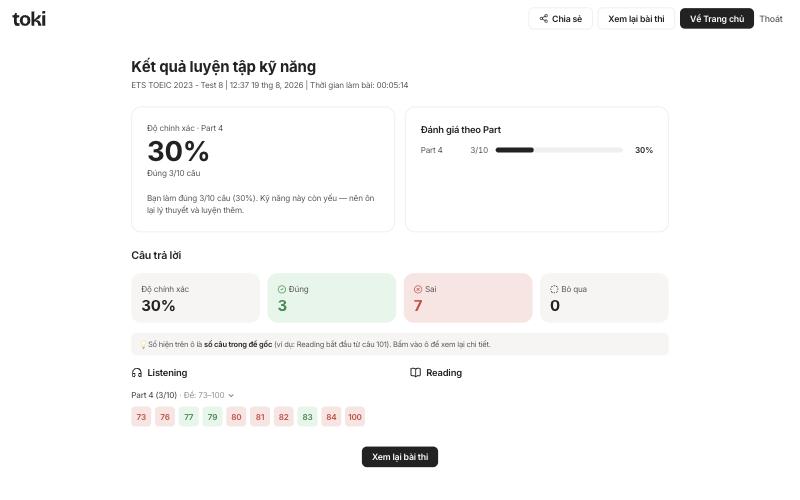Select question 100 box
The image size is (800, 500).
355,417
